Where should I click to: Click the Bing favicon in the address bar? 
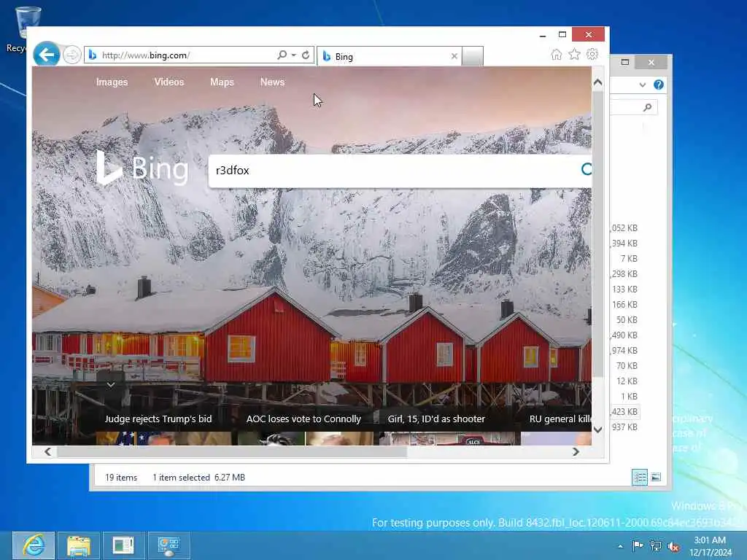pos(93,55)
